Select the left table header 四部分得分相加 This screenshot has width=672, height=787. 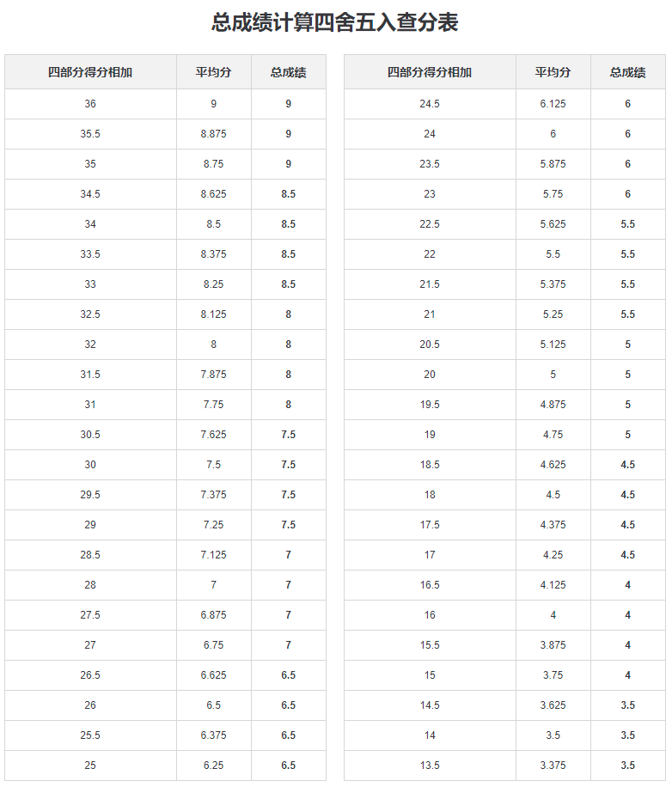pos(90,72)
